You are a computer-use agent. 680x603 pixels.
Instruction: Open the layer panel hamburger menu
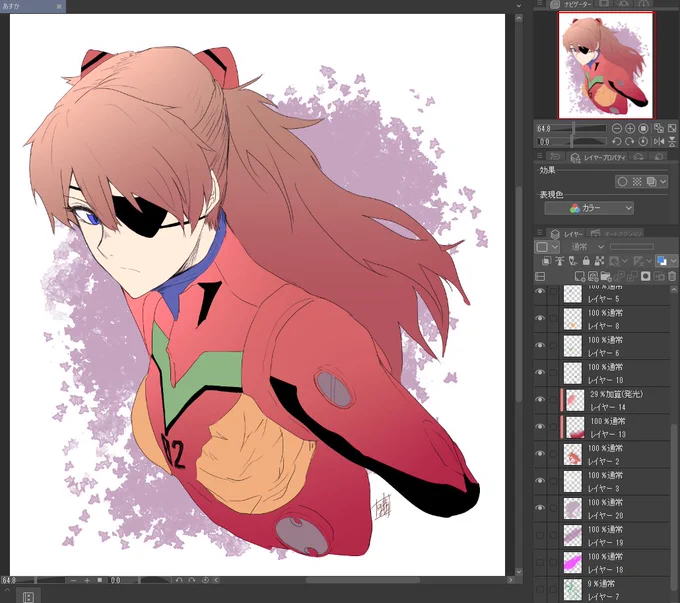coord(539,233)
